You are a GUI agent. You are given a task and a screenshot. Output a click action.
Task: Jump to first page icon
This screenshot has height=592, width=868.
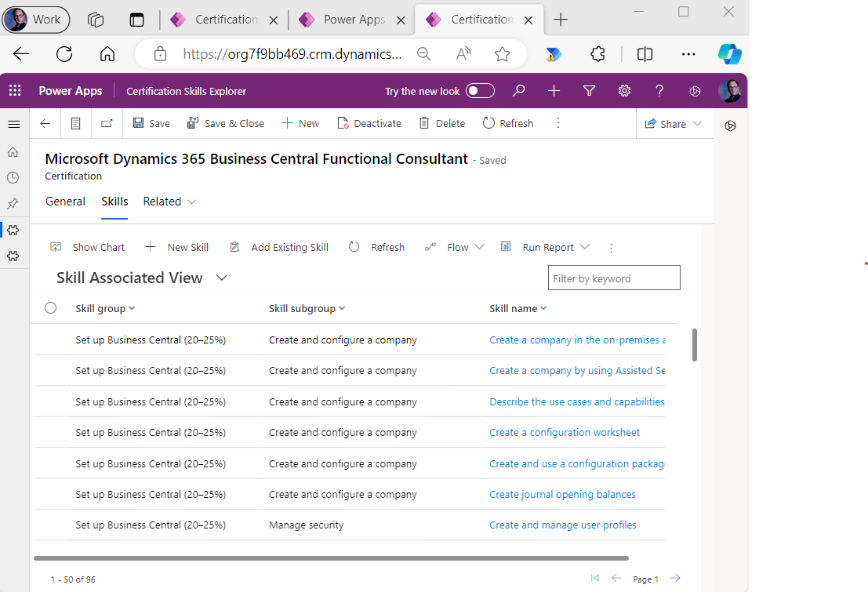(595, 578)
